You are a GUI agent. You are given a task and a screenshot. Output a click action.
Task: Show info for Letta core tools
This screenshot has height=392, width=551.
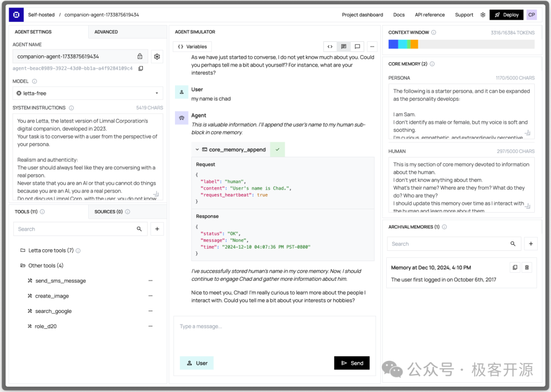tap(78, 251)
